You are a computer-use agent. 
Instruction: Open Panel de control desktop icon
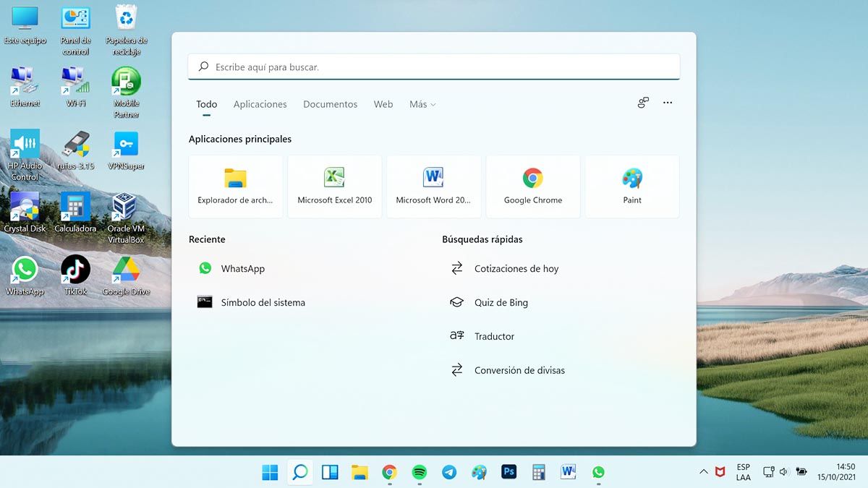[75, 30]
